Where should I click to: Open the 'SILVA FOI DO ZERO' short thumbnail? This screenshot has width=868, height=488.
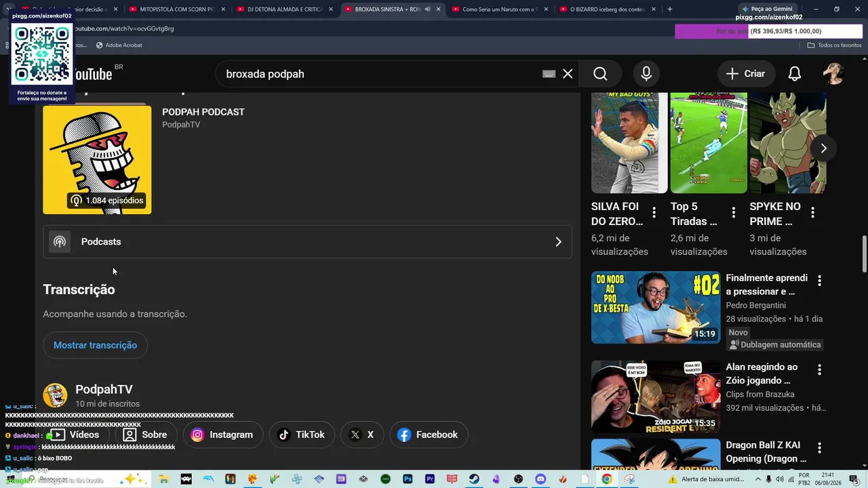point(629,143)
